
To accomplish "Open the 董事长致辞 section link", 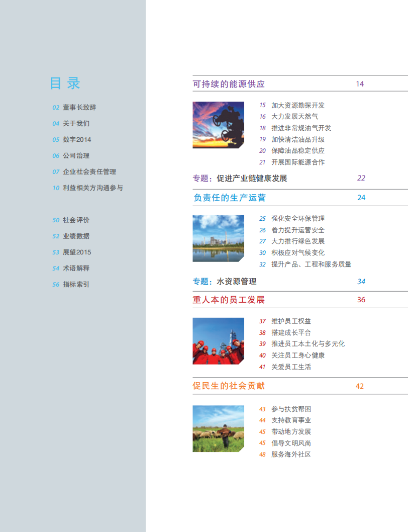I will (77, 107).
